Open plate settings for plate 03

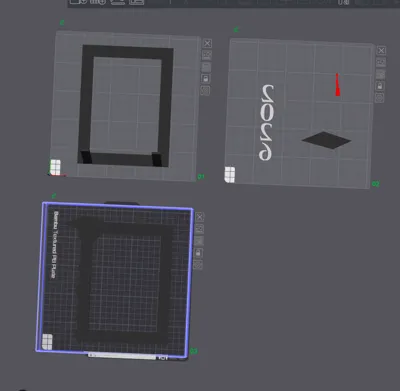[198, 265]
